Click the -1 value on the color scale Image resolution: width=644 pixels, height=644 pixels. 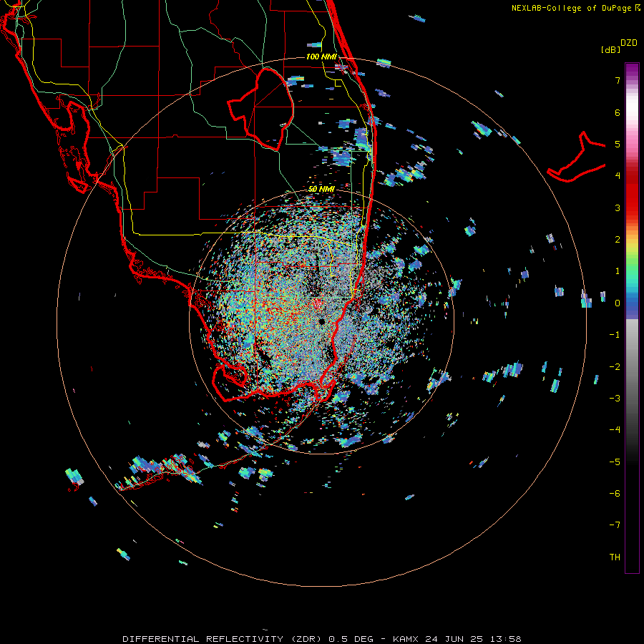point(615,335)
